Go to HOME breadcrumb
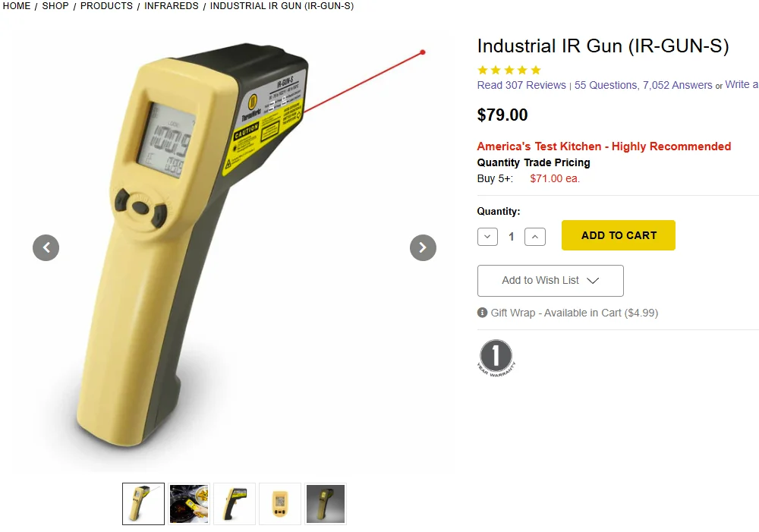Screen dimensions: 759x532 pyautogui.click(x=17, y=6)
